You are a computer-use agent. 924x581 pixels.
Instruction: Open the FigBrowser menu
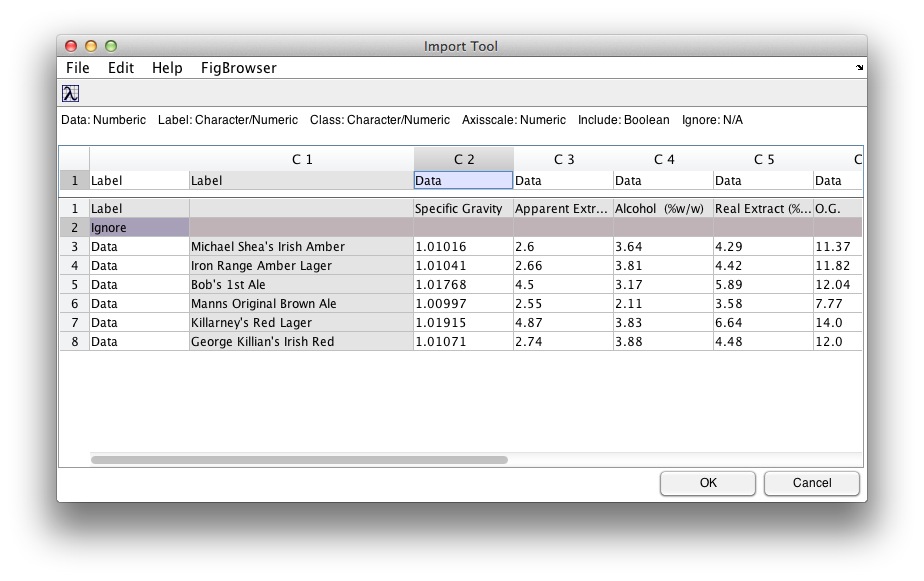click(x=238, y=68)
